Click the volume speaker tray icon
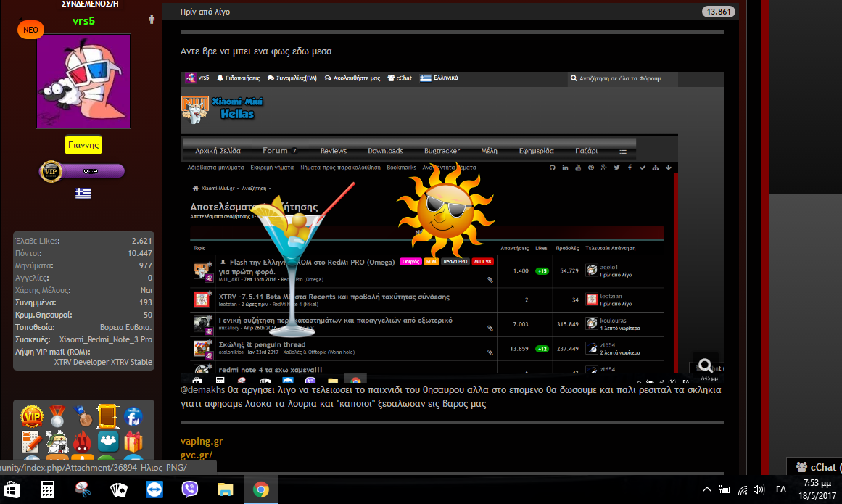 [x=758, y=489]
